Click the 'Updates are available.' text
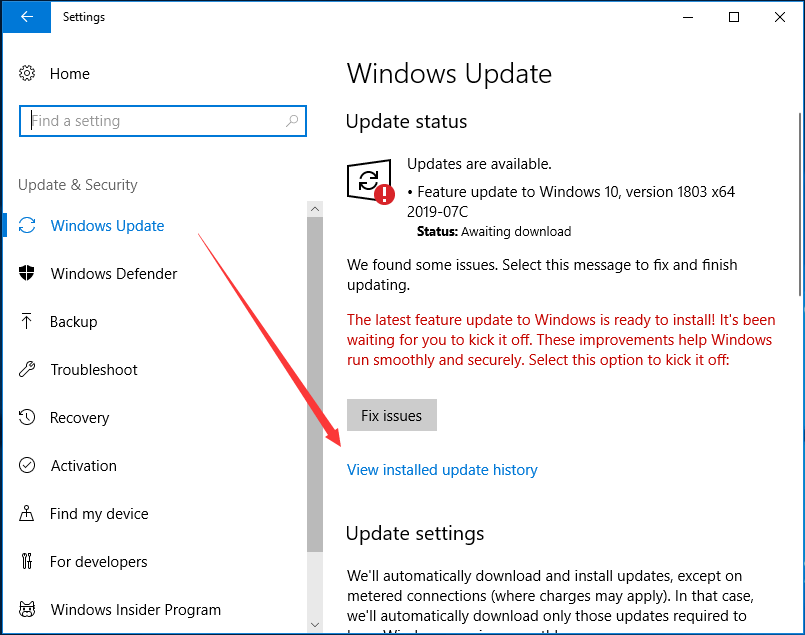This screenshot has height=635, width=805. 479,164
